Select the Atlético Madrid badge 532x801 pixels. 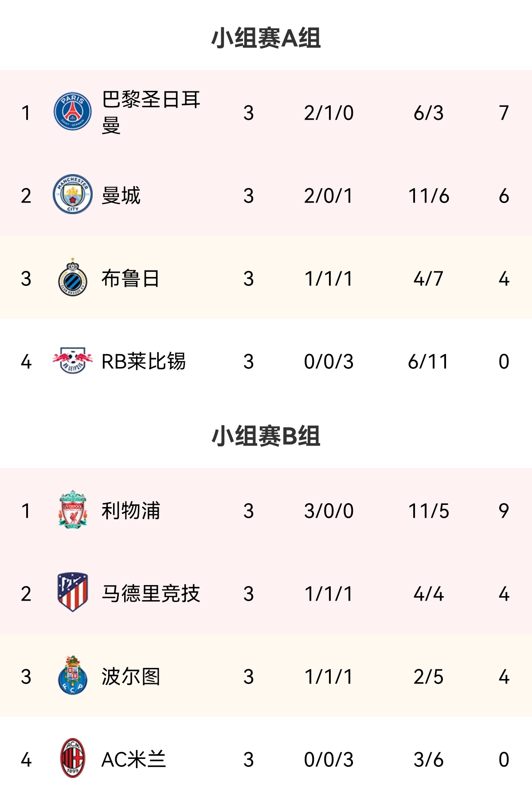[x=73, y=593]
